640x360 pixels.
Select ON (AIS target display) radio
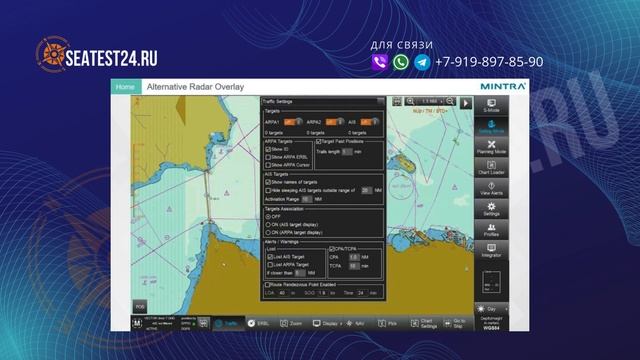pyautogui.click(x=268, y=224)
